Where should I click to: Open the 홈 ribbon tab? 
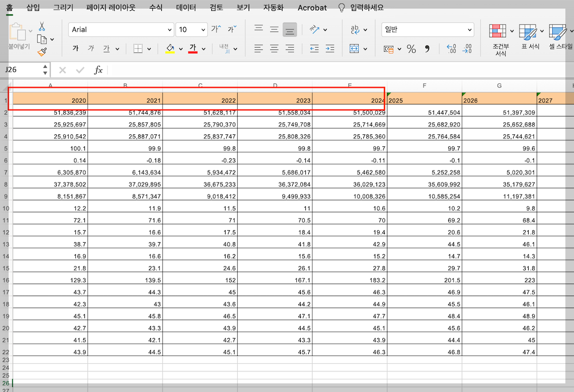pyautogui.click(x=10, y=7)
